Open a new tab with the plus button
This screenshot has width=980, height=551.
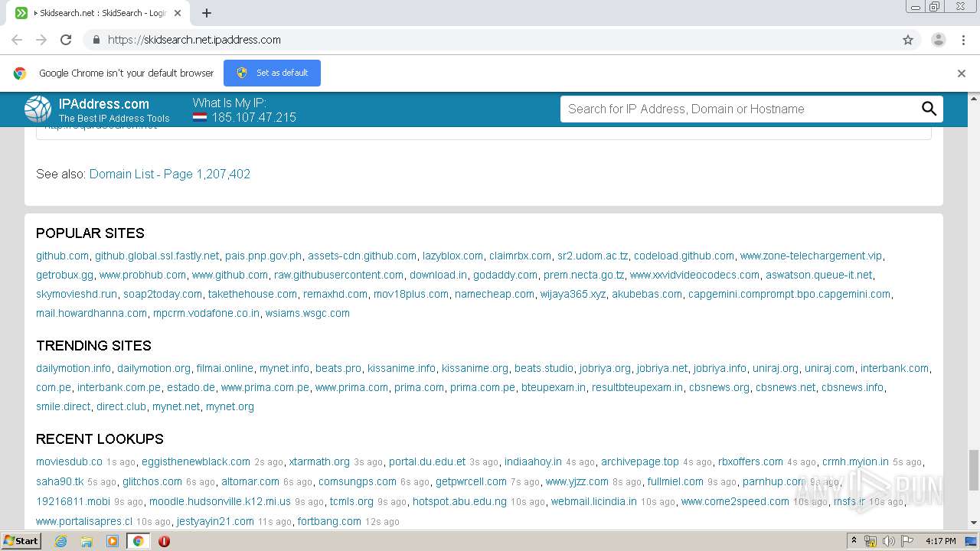click(206, 13)
